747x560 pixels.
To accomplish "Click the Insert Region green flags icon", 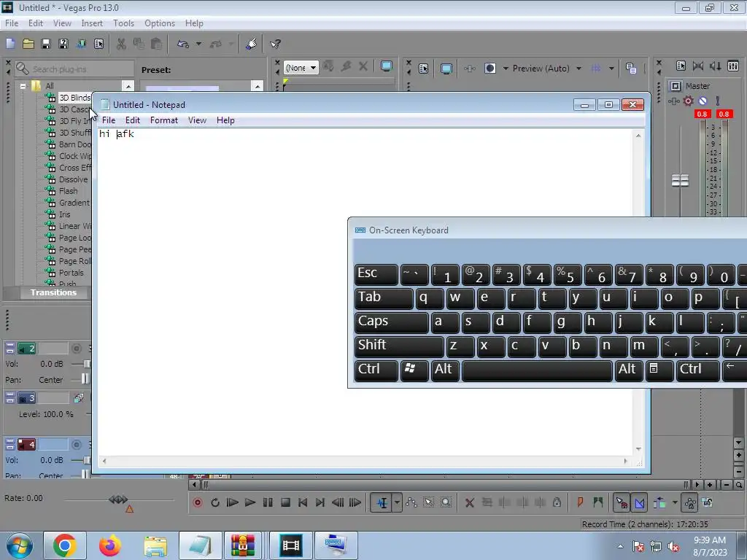I will pos(598,502).
